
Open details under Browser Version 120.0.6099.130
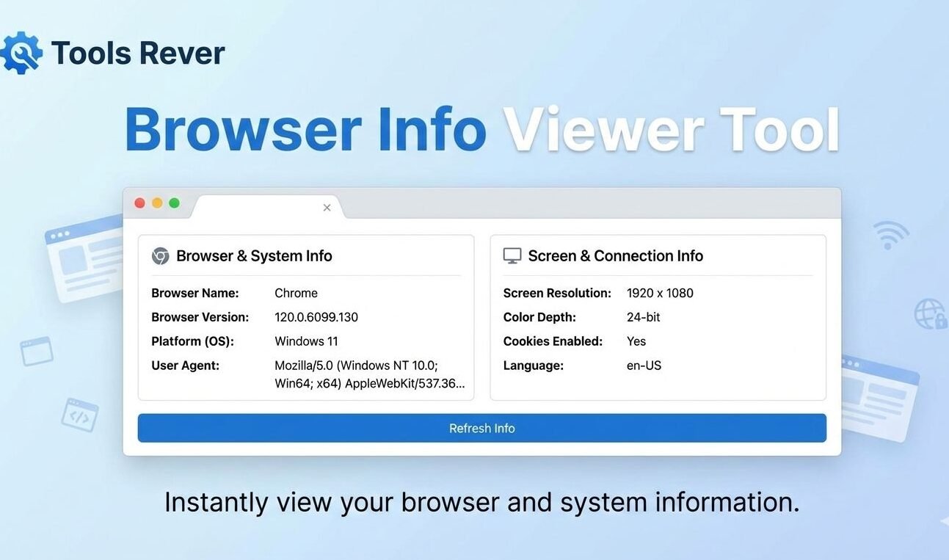[316, 317]
